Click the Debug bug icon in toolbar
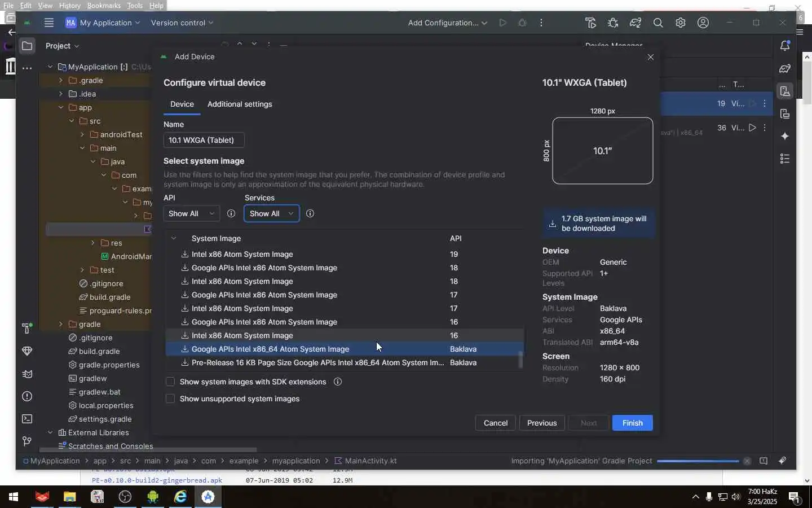This screenshot has width=812, height=508. coord(522,23)
